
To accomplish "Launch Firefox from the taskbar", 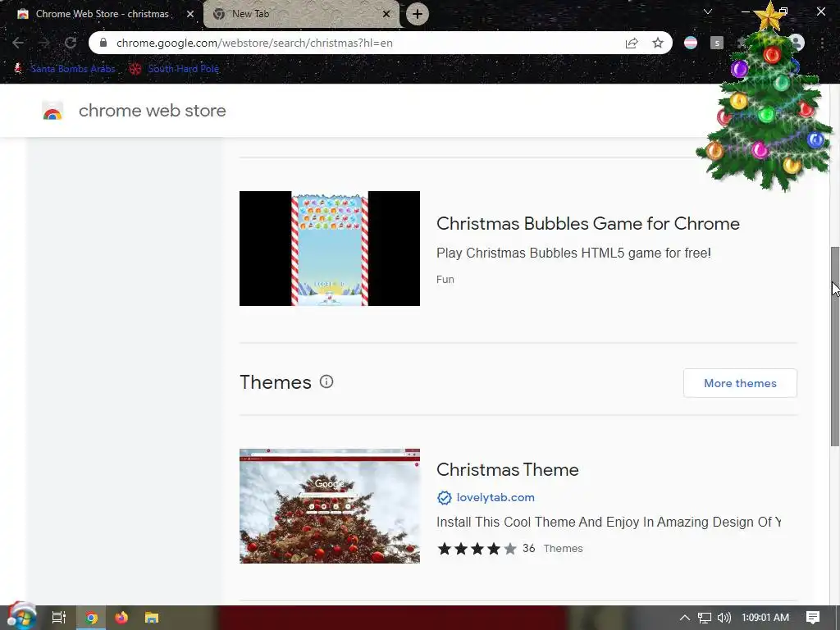I will click(121, 618).
